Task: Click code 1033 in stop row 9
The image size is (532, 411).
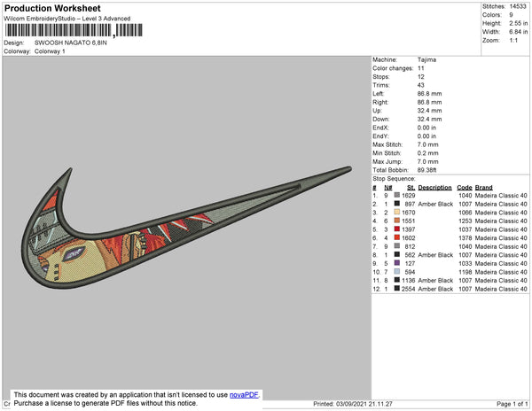Action: pos(465,263)
